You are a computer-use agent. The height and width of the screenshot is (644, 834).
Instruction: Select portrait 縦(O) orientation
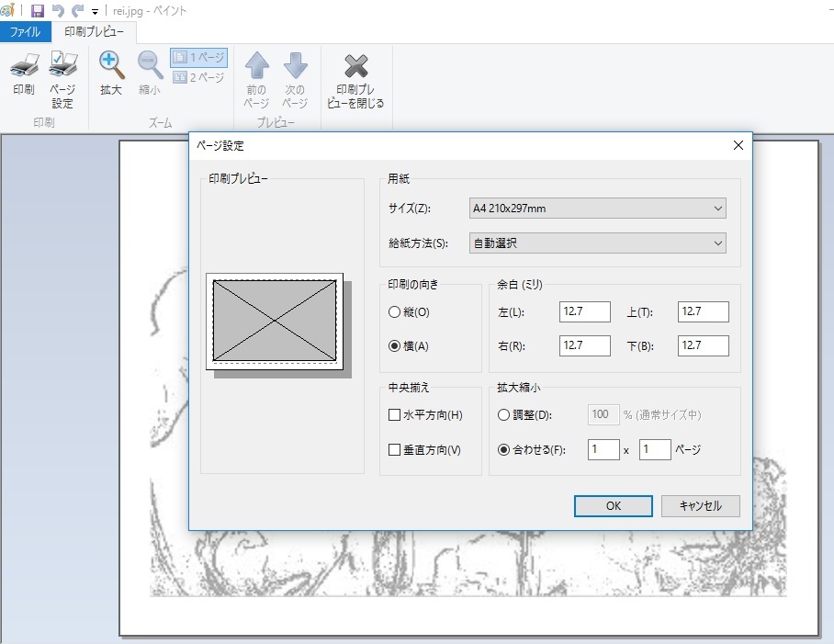tap(409, 312)
